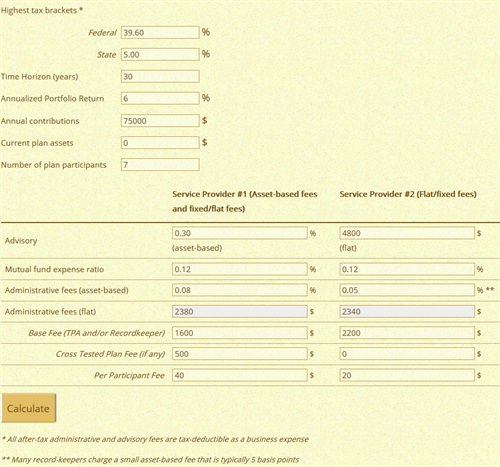The height and width of the screenshot is (467, 500).
Task: Select Provider #1 Cross Tested Plan Fee field
Action: (240, 354)
